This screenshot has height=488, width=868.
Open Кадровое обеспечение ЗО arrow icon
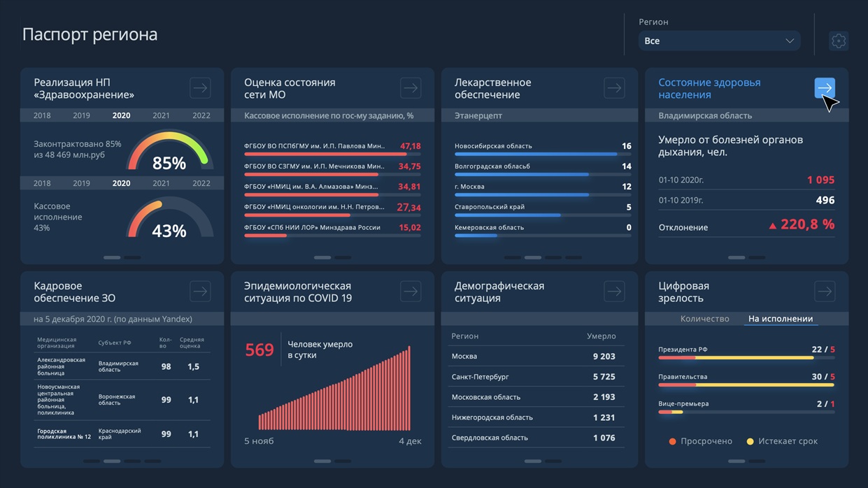coord(200,292)
